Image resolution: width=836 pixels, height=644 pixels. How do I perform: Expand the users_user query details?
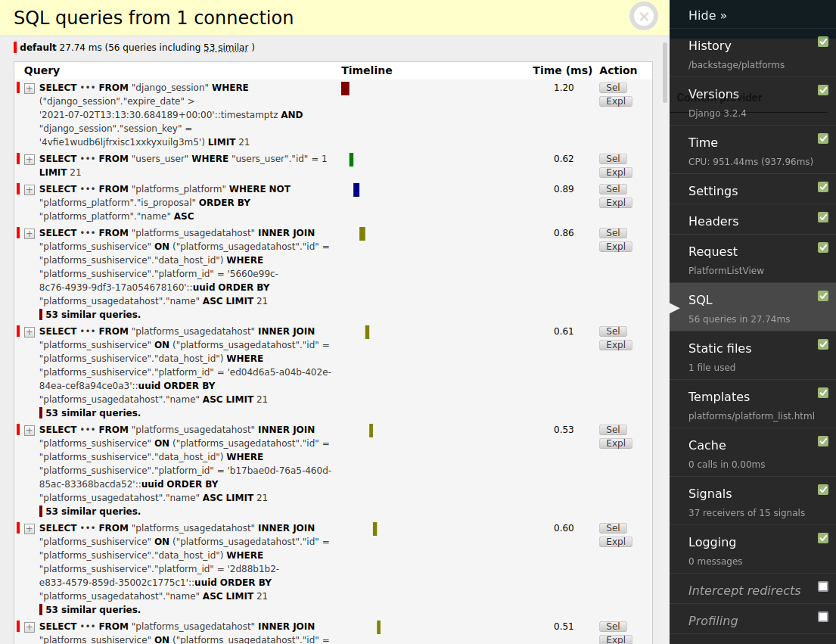point(29,160)
